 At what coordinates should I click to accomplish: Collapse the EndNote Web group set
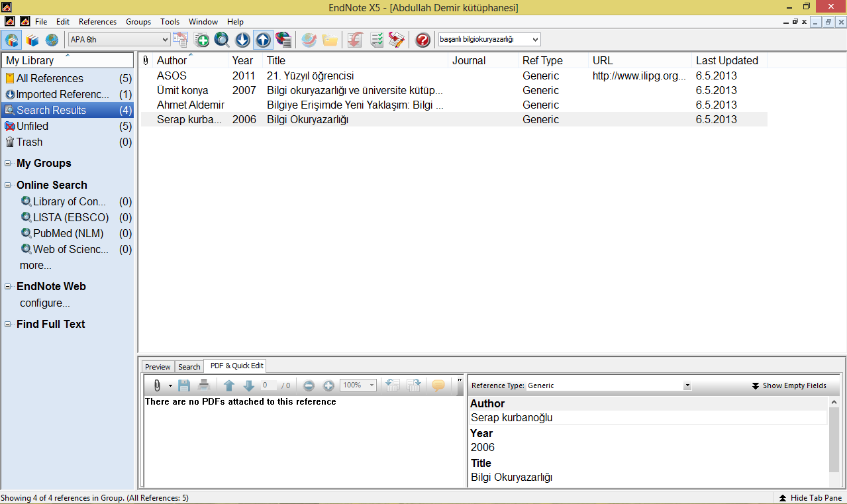tap(8, 287)
